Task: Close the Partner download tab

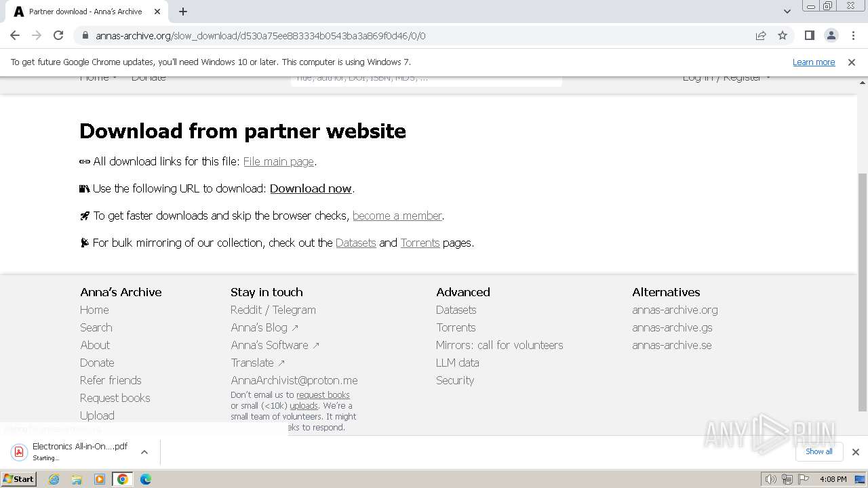Action: (157, 12)
